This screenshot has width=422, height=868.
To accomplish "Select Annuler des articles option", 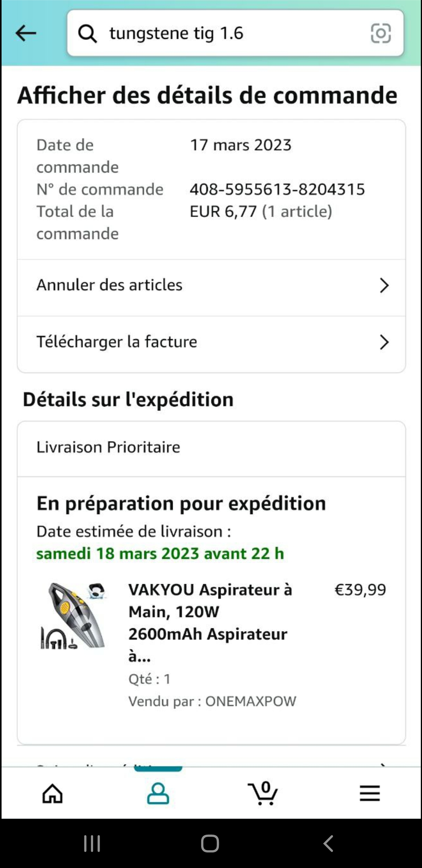I will 109,285.
